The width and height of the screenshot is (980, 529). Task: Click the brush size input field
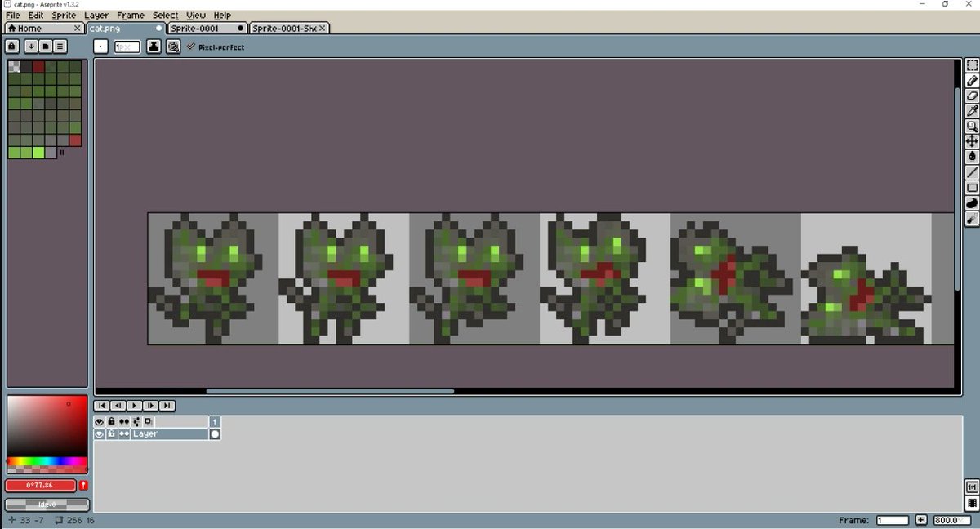pyautogui.click(x=127, y=47)
